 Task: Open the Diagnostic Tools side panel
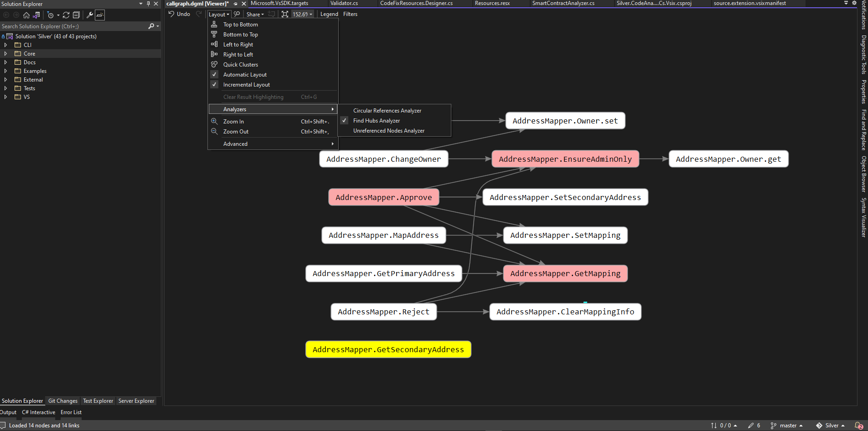pos(863,55)
